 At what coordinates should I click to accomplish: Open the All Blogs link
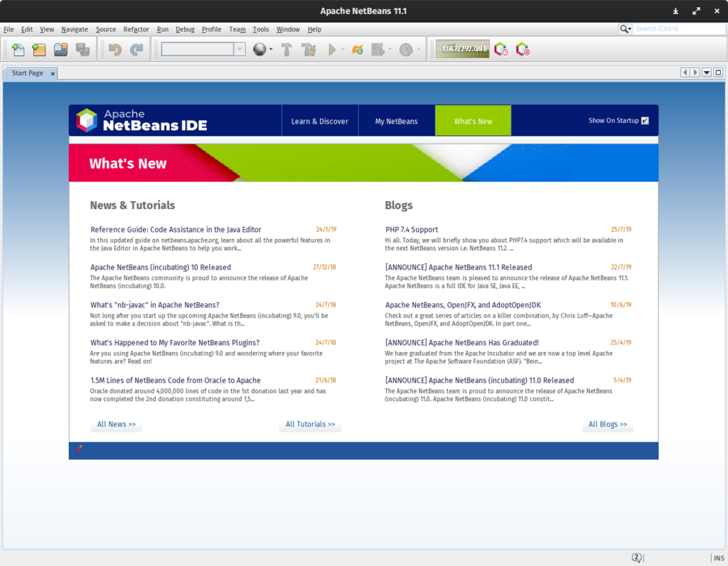[608, 424]
